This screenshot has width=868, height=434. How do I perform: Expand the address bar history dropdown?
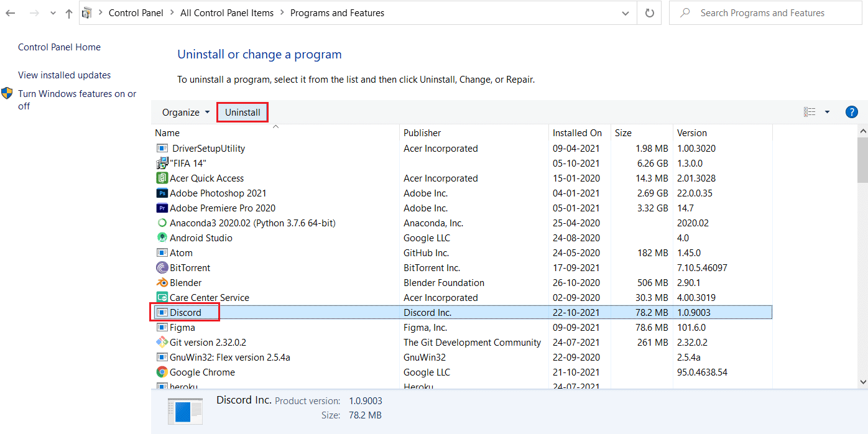tap(625, 12)
